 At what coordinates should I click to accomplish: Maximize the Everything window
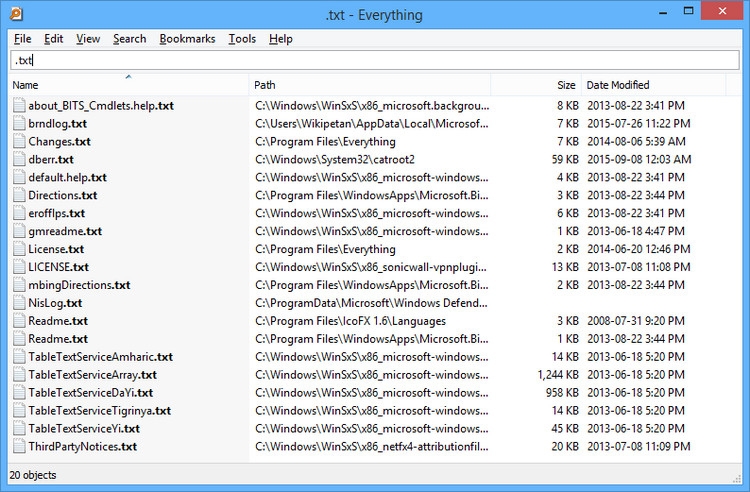point(688,11)
